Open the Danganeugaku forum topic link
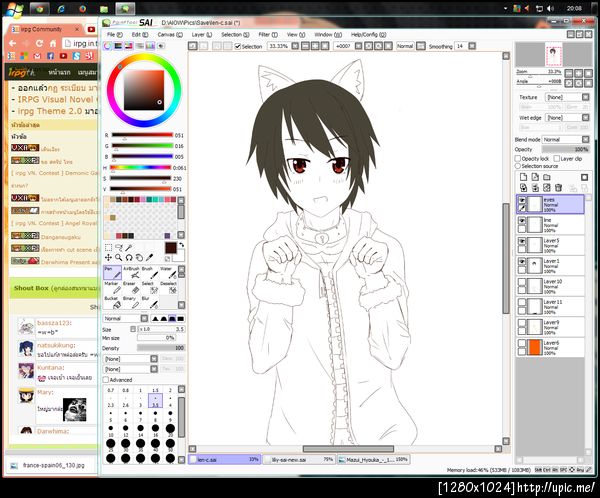The width and height of the screenshot is (600, 498). point(60,237)
